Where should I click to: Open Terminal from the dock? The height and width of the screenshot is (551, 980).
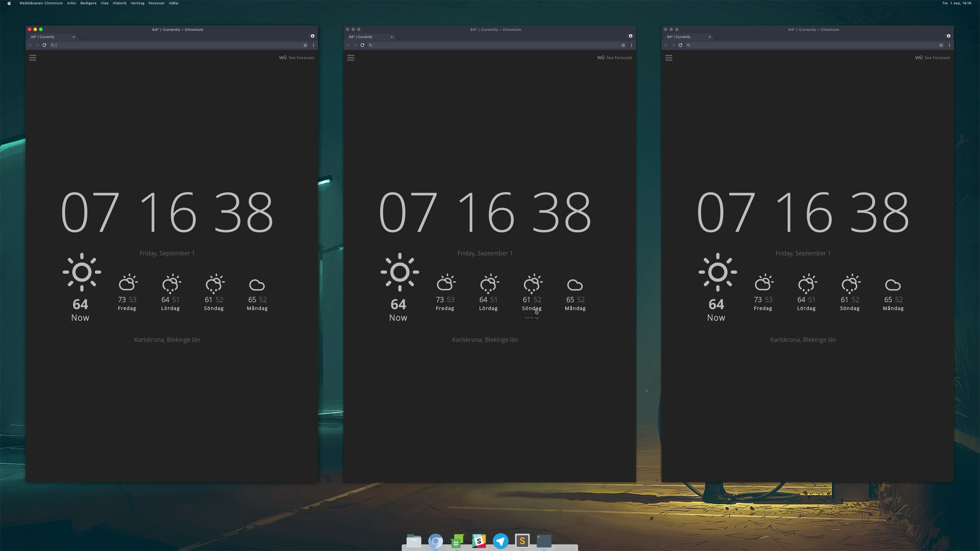click(x=544, y=540)
